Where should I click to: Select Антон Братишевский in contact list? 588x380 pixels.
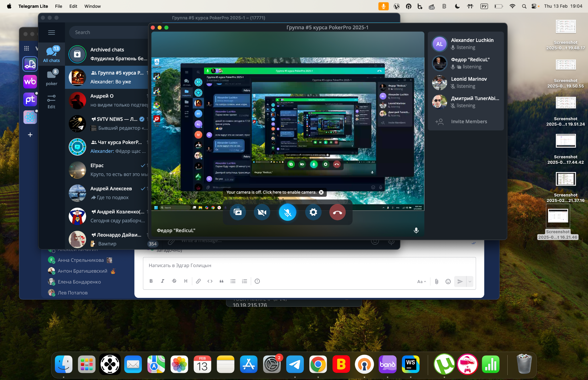82,271
